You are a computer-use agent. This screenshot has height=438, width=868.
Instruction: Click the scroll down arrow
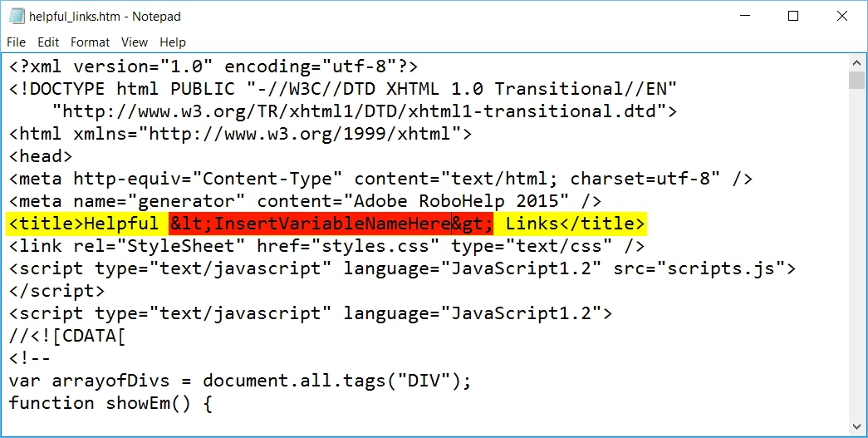click(857, 426)
